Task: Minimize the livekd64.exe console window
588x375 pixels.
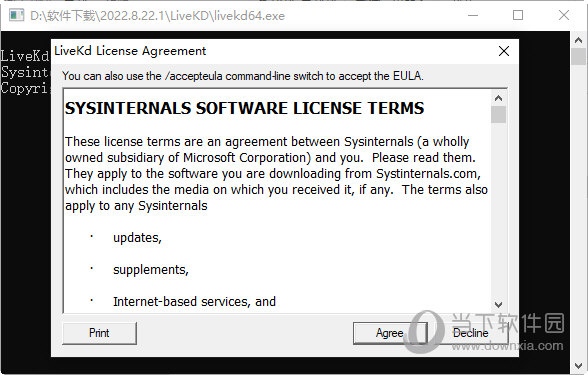Action: [x=473, y=15]
